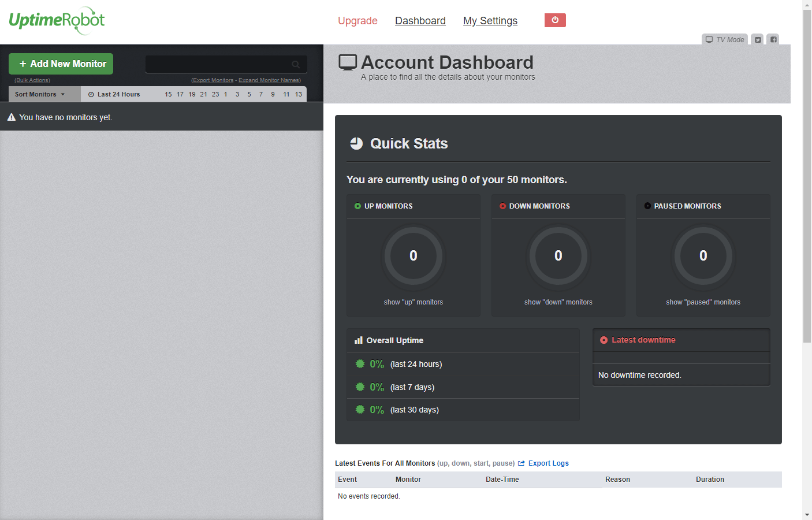The width and height of the screenshot is (812, 520).
Task: Click the scrollbar up arrow
Action: tap(807, 5)
